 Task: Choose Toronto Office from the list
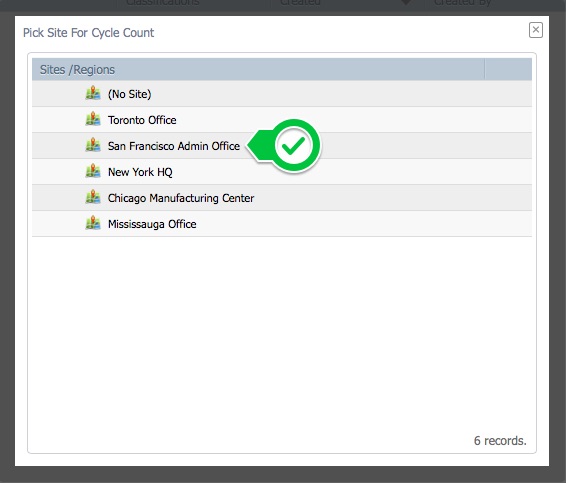pos(282,120)
